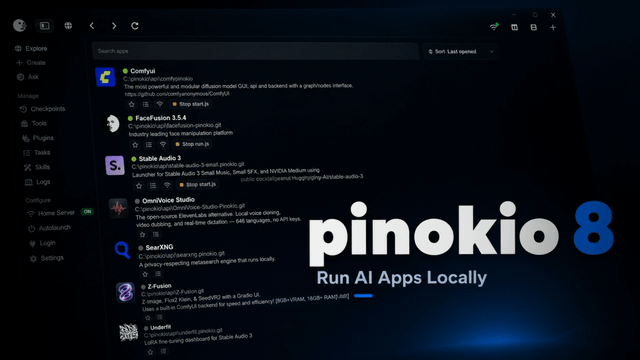Open the Stable Audio 3 list menu icon
The height and width of the screenshot is (360, 640).
click(153, 186)
